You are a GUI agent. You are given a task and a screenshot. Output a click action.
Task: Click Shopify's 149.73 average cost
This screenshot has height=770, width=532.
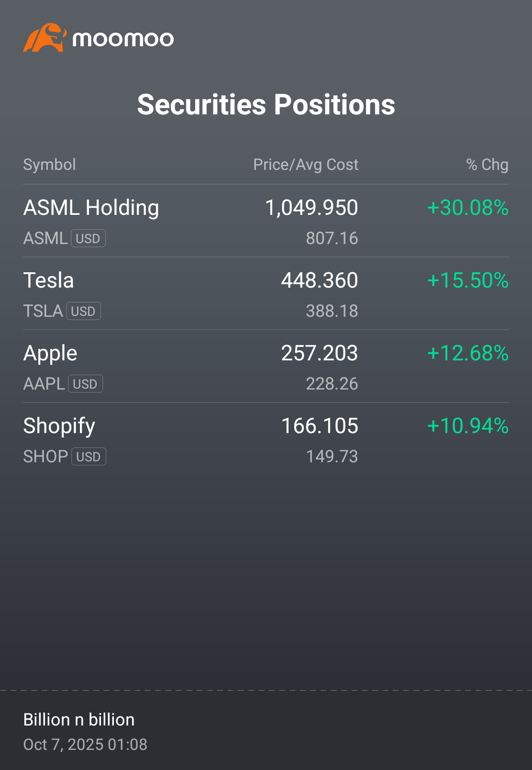pyautogui.click(x=332, y=457)
